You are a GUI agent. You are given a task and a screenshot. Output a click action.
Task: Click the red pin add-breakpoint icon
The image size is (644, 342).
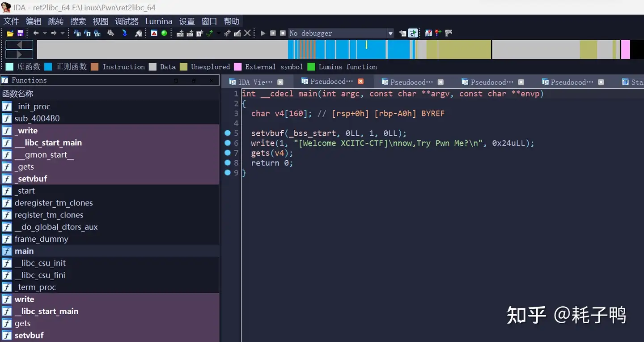[438, 33]
